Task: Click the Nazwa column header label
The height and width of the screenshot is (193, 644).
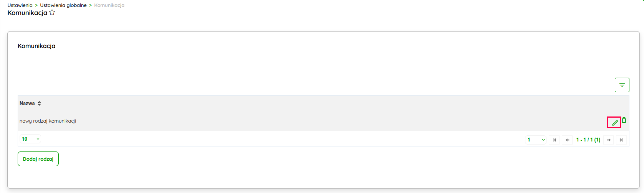Action: pos(27,103)
